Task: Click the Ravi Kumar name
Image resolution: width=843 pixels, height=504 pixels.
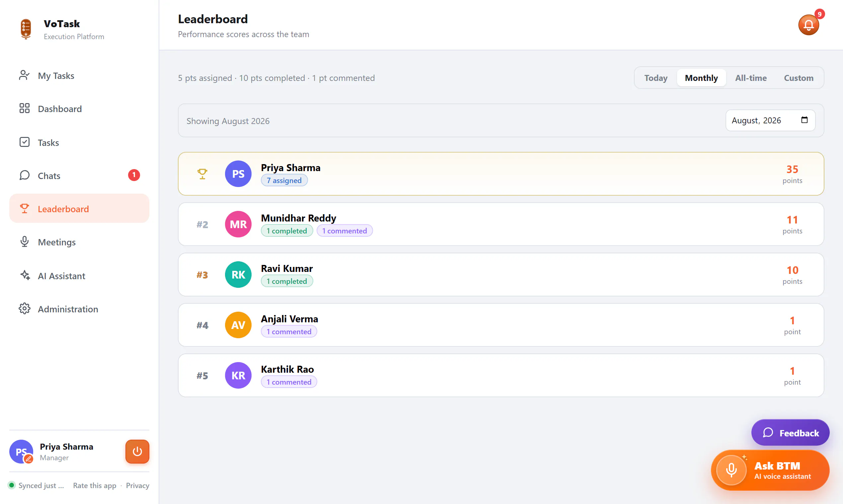Action: (x=287, y=268)
